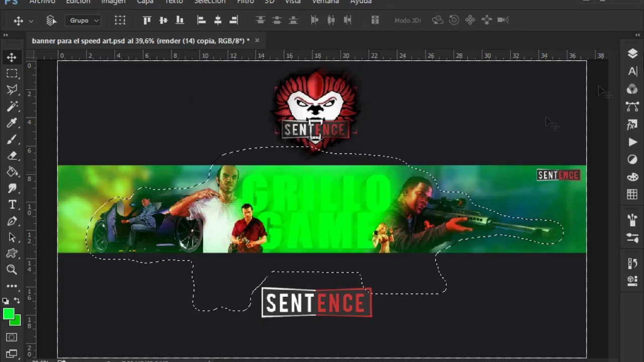
Task: Open the extra tools three-dots button
Action: pos(12,286)
